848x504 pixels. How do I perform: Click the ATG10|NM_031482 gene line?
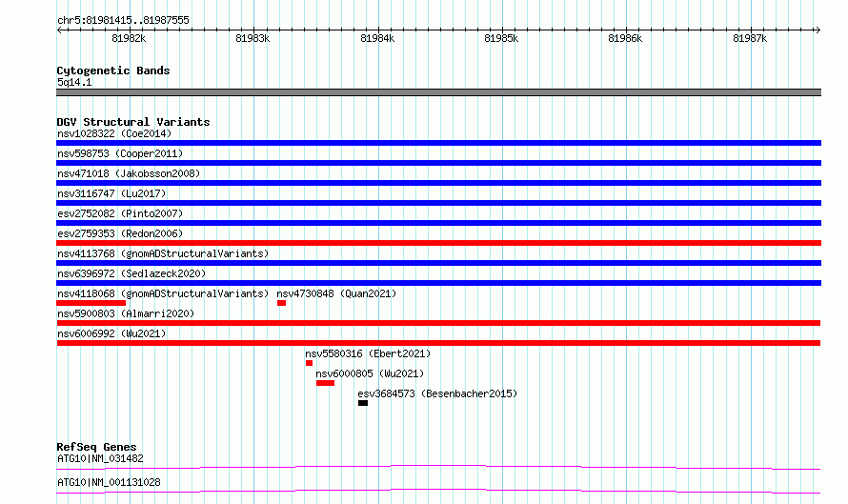tap(438, 467)
